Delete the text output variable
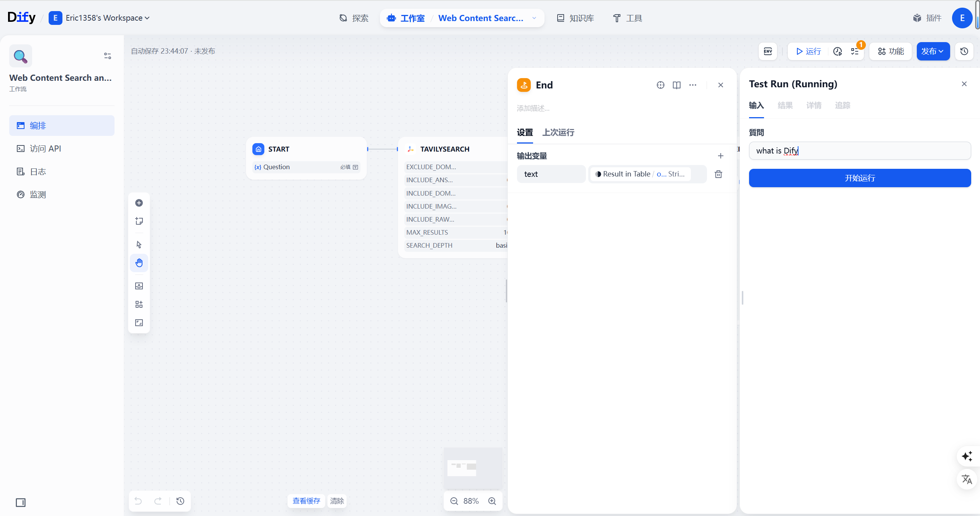 (x=718, y=174)
